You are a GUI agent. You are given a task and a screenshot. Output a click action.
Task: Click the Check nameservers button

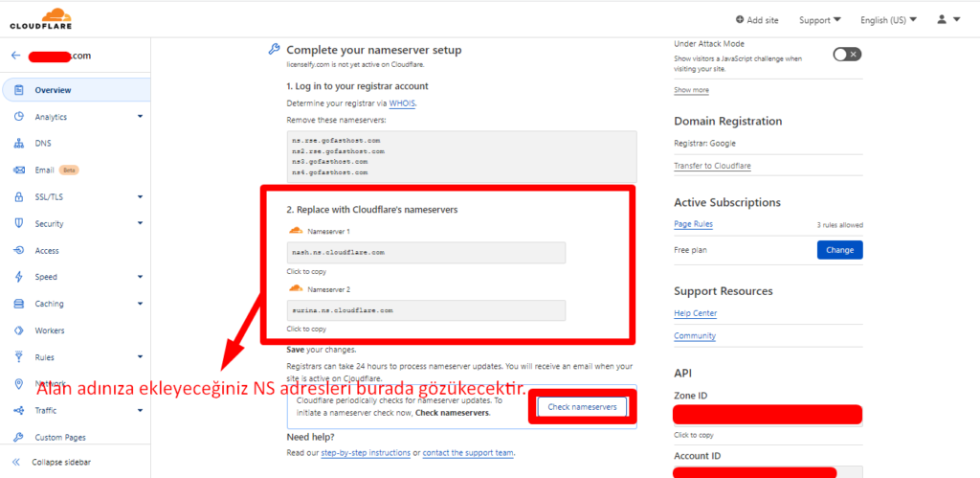point(581,407)
